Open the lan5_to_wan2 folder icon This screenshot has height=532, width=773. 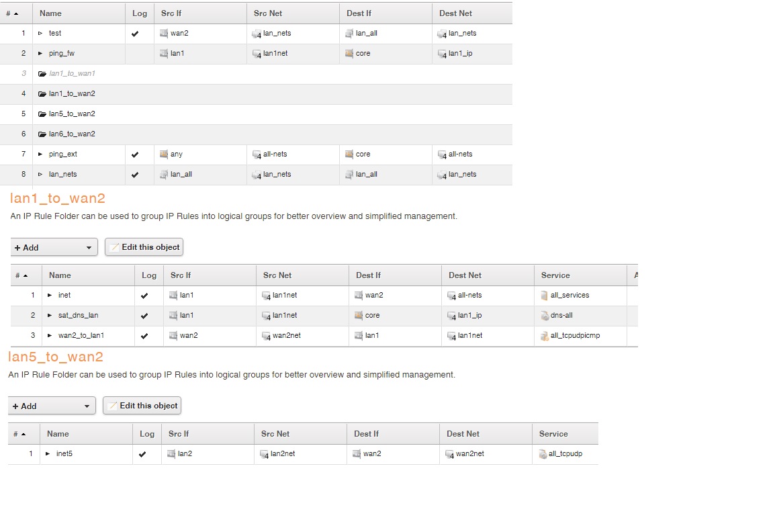[x=42, y=114]
